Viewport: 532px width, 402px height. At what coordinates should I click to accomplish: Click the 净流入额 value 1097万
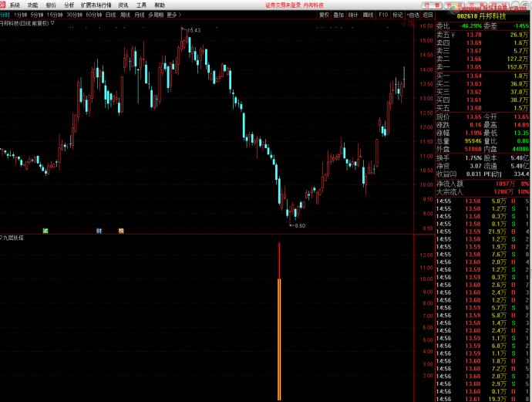(505, 184)
